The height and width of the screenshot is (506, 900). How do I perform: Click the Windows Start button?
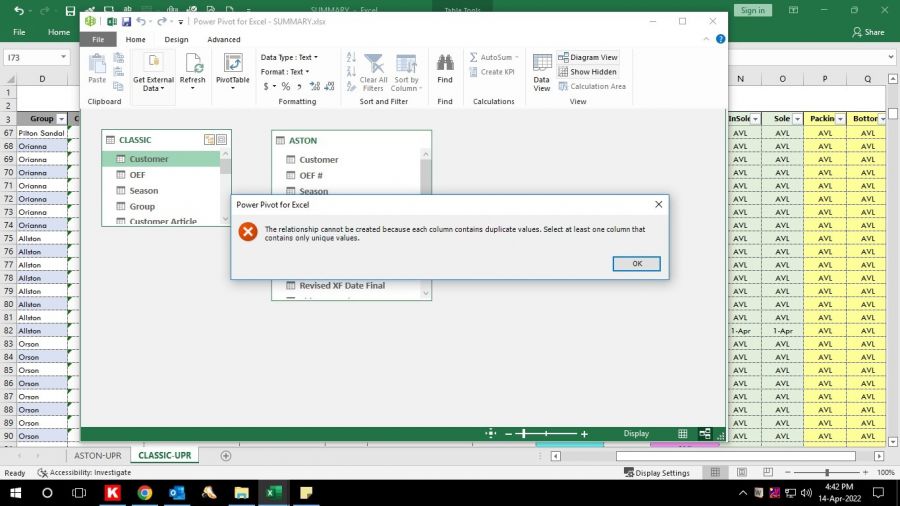click(15, 493)
